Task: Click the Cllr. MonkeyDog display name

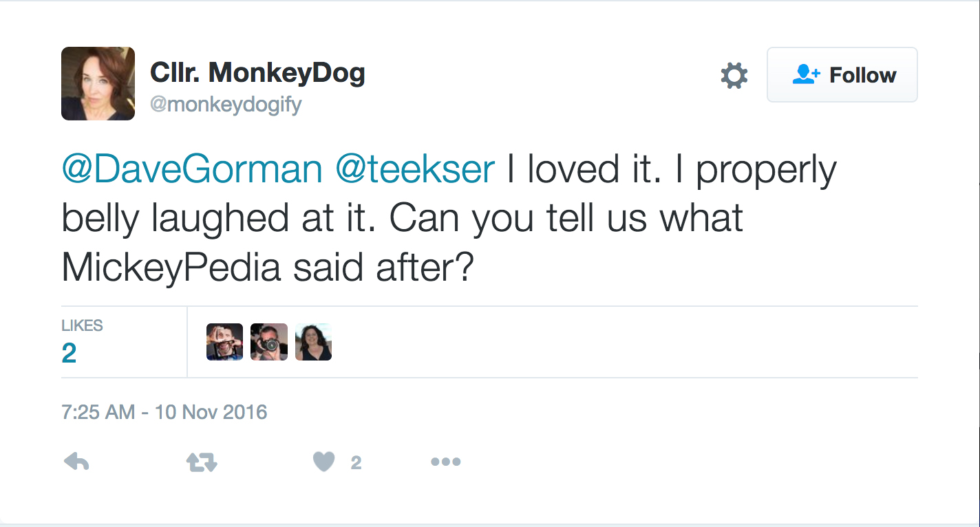Action: (x=257, y=72)
